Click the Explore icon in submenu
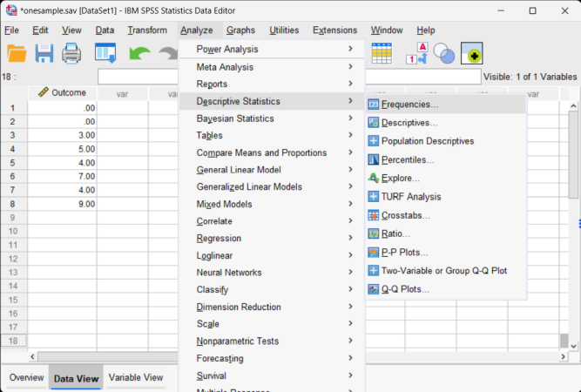 pyautogui.click(x=373, y=179)
